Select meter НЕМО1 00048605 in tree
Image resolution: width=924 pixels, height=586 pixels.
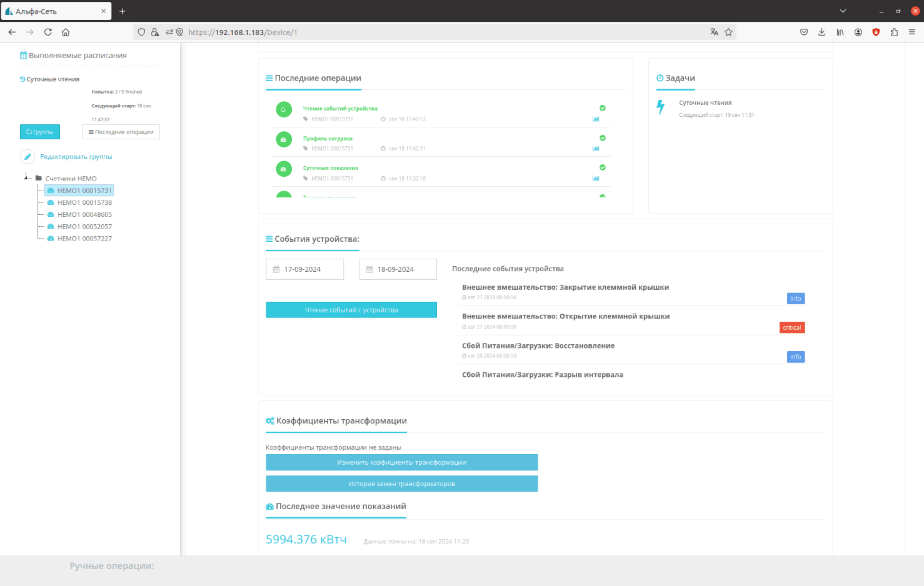84,214
